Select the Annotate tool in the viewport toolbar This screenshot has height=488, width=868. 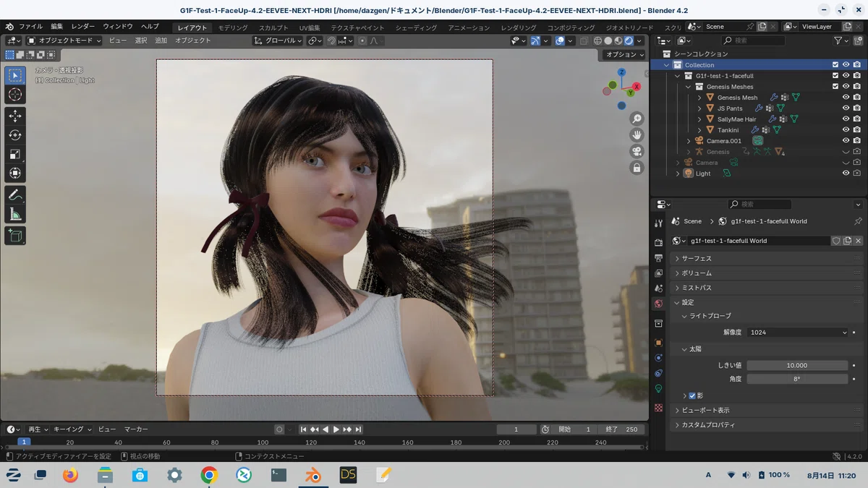click(15, 195)
